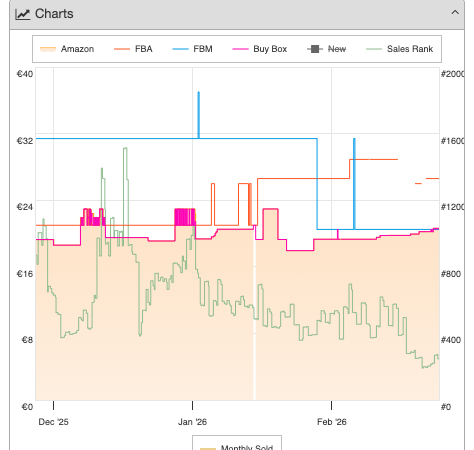Viewport: 474px width, 450px height.
Task: Click the #400 rank axis label
Action: click(x=451, y=340)
